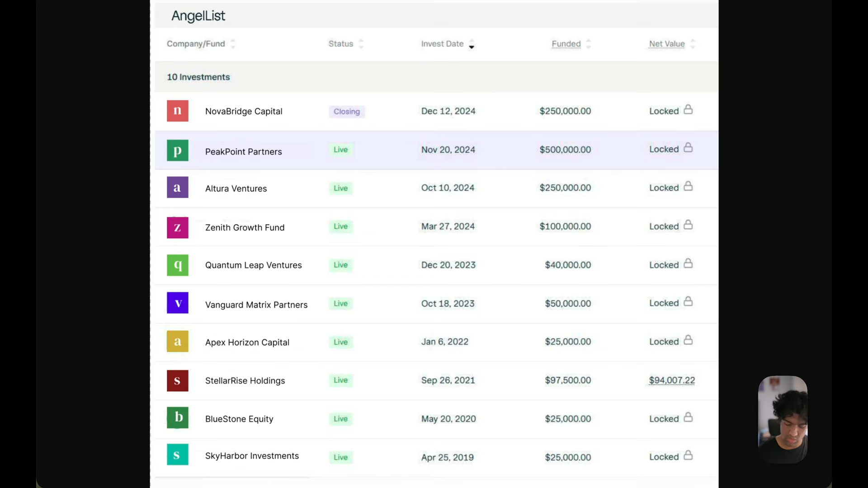Click the Vanguard Matrix Partners blue logo
This screenshot has height=488, width=868.
tap(177, 303)
